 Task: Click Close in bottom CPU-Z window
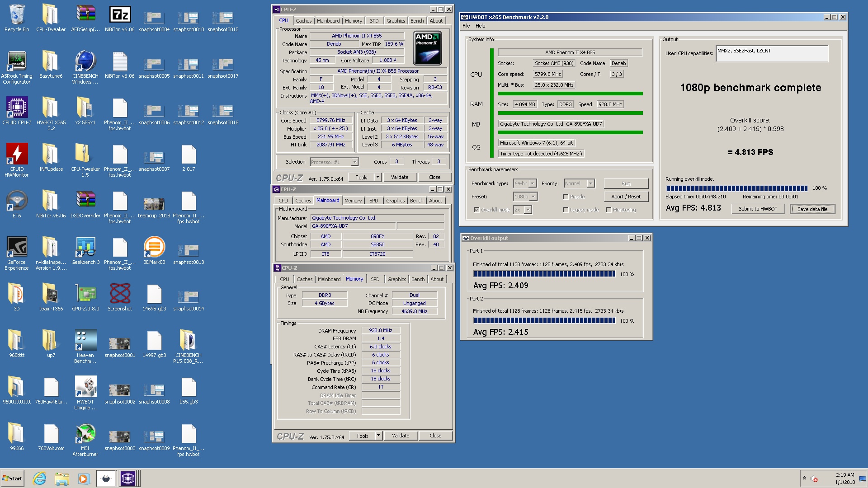[x=435, y=436]
